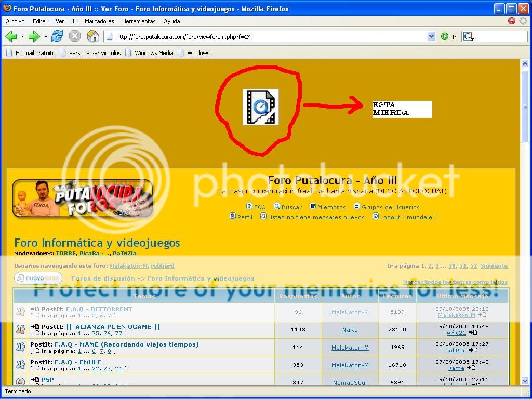Open Grupos de Usuarios icon
Image resolution: width=532 pixels, height=399 pixels.
click(357, 207)
